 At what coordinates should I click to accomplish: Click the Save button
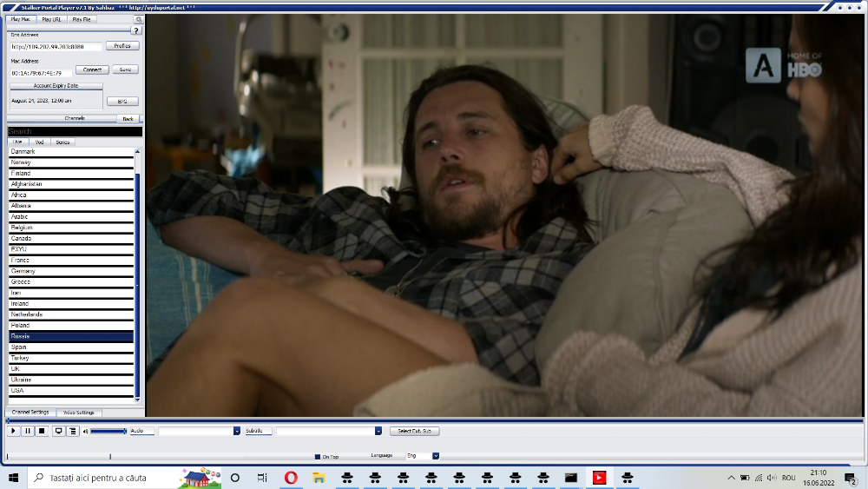click(125, 69)
